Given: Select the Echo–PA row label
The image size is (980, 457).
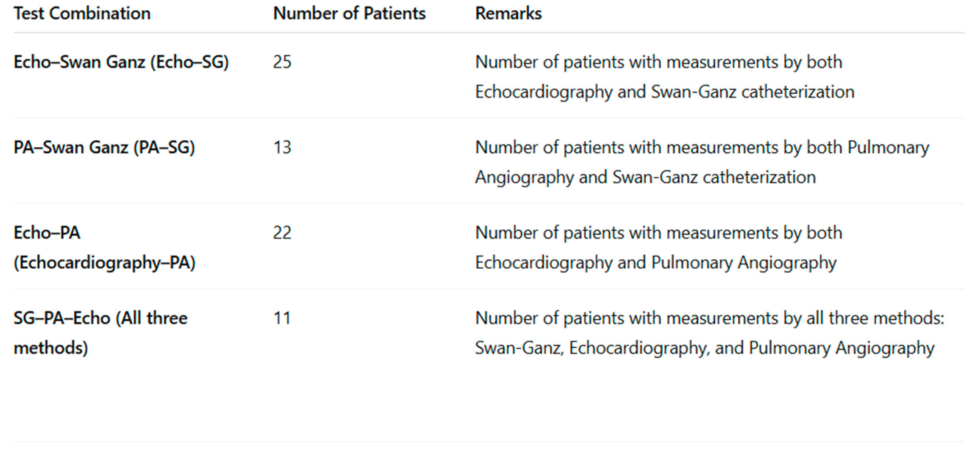Looking at the screenshot, I should pos(47,233).
